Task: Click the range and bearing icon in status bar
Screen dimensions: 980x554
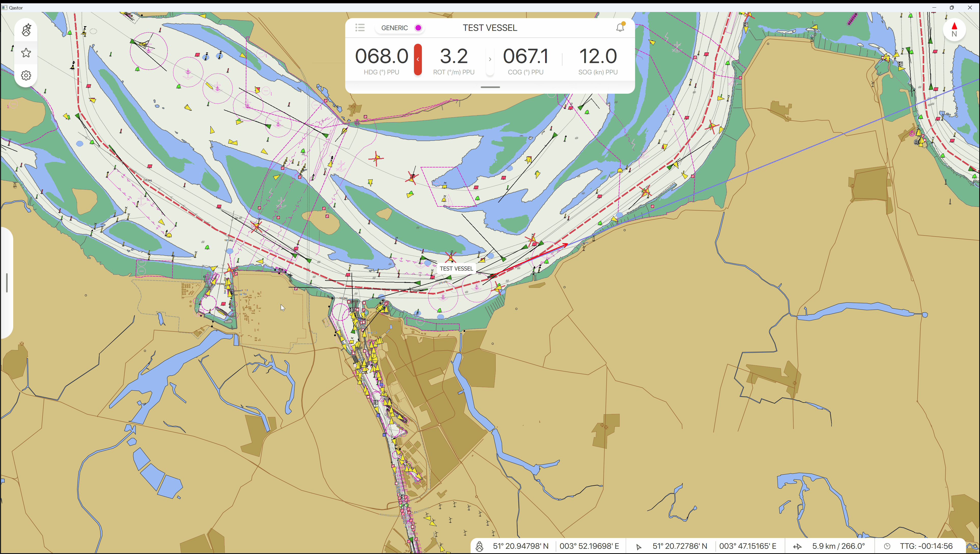Action: tap(797, 546)
